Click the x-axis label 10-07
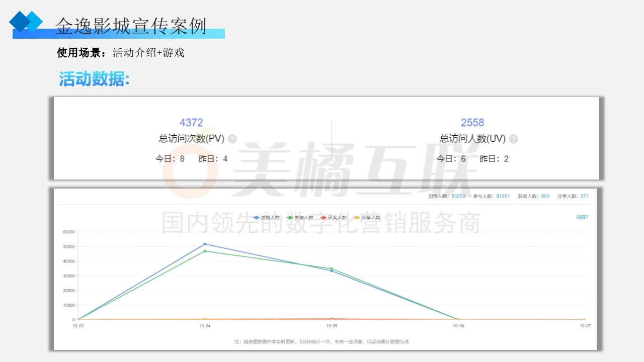The image size is (644, 362). 585,326
